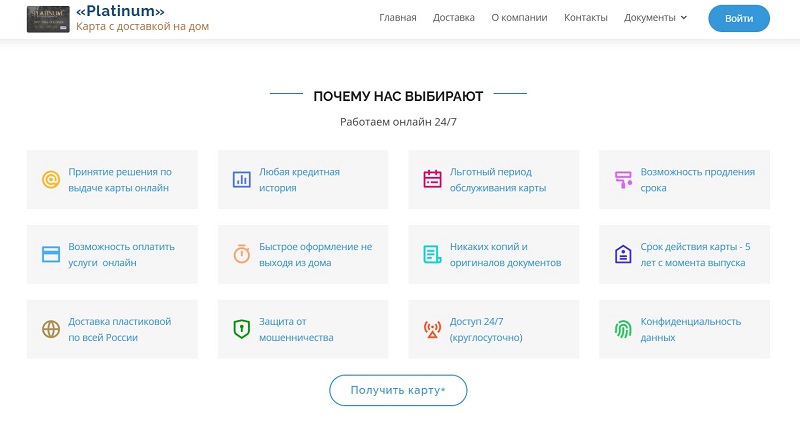Select 'Доступ 24/7 (круглосуточно)' text
The image size is (800, 427).
point(486,329)
